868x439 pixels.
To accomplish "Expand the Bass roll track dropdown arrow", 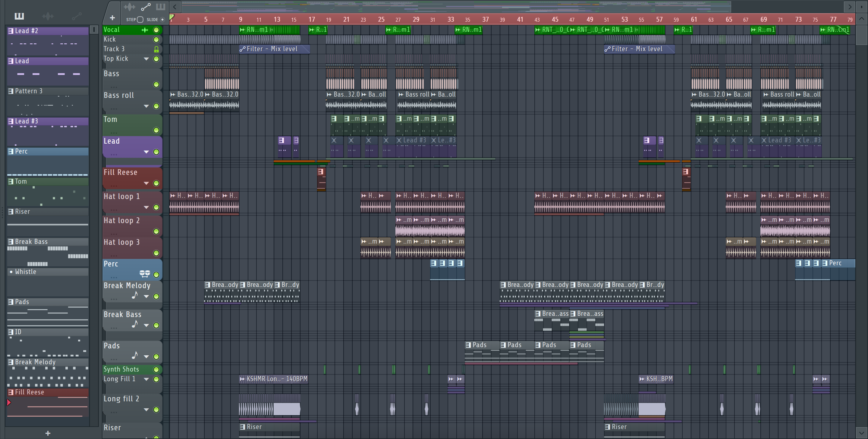I will (146, 106).
